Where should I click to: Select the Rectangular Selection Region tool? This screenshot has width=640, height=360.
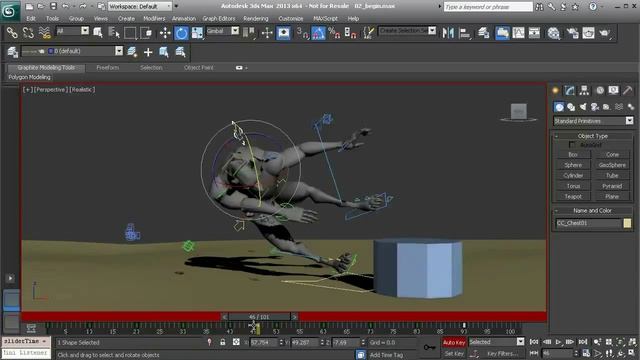130,33
